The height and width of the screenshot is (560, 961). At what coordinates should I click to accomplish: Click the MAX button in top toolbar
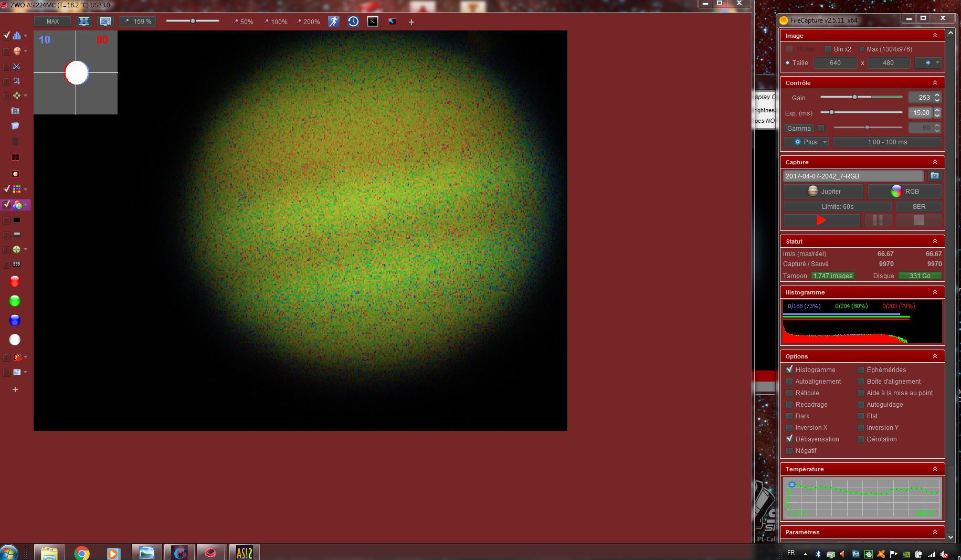pos(52,22)
